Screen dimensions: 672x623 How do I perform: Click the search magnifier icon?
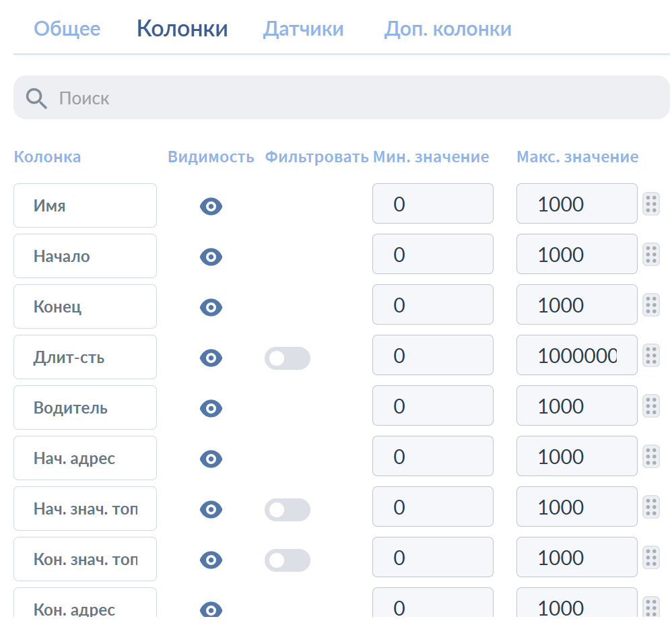pos(36,99)
